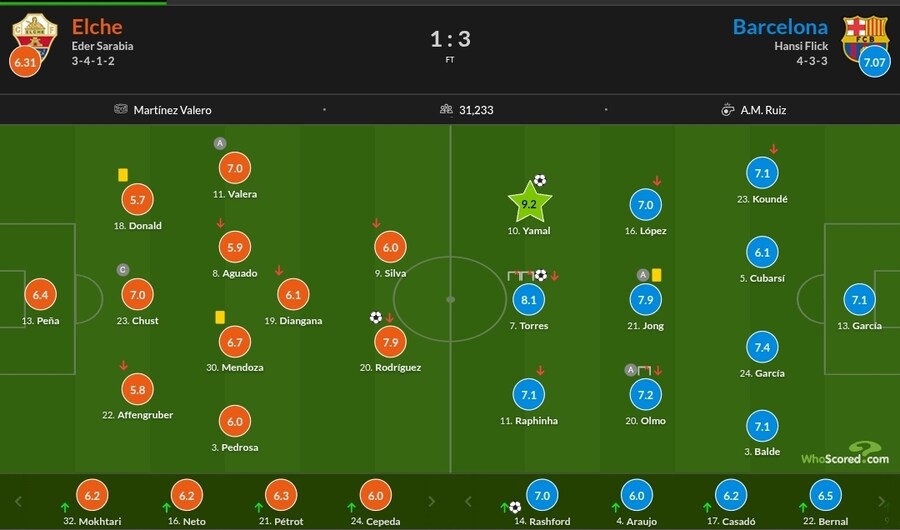Click the stadium icon beside Martínez Valero
900x530 pixels.
pyautogui.click(x=121, y=110)
